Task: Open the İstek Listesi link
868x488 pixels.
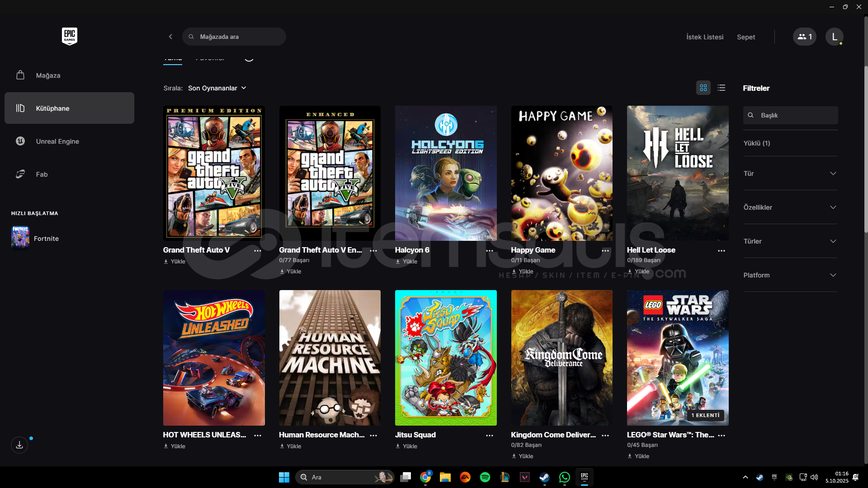Action: click(704, 37)
